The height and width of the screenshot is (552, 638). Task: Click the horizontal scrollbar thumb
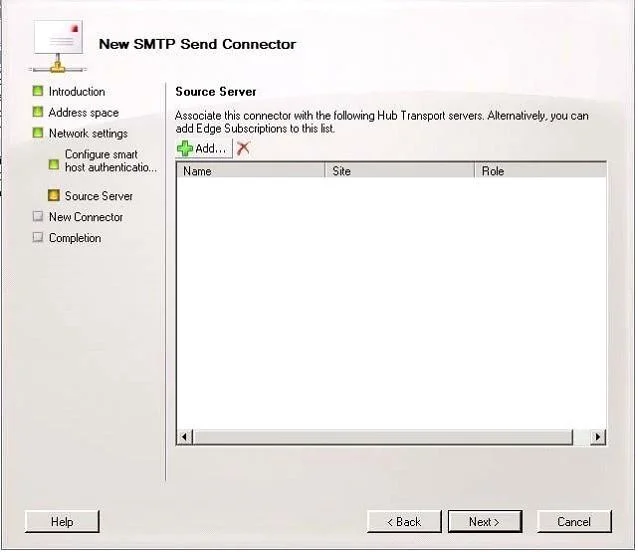tap(382, 437)
